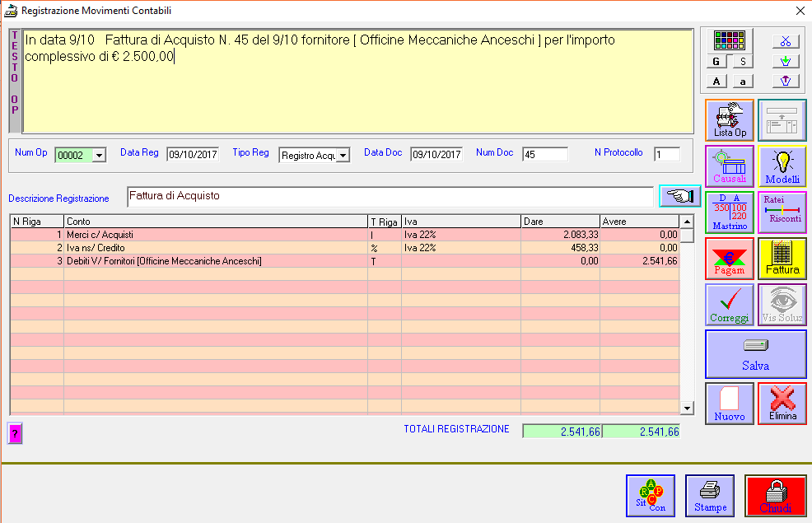
Task: Click the green down arrow basket icon
Action: pos(786,61)
